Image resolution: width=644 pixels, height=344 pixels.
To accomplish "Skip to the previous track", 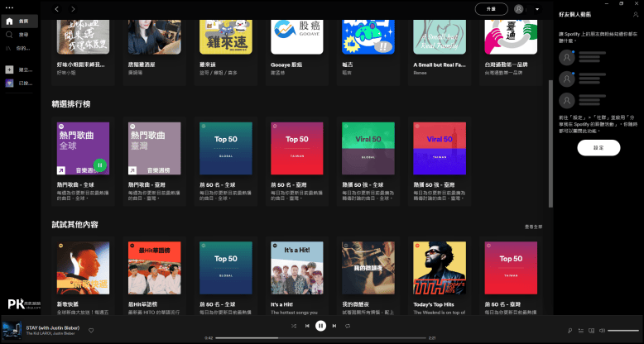I will (x=307, y=326).
